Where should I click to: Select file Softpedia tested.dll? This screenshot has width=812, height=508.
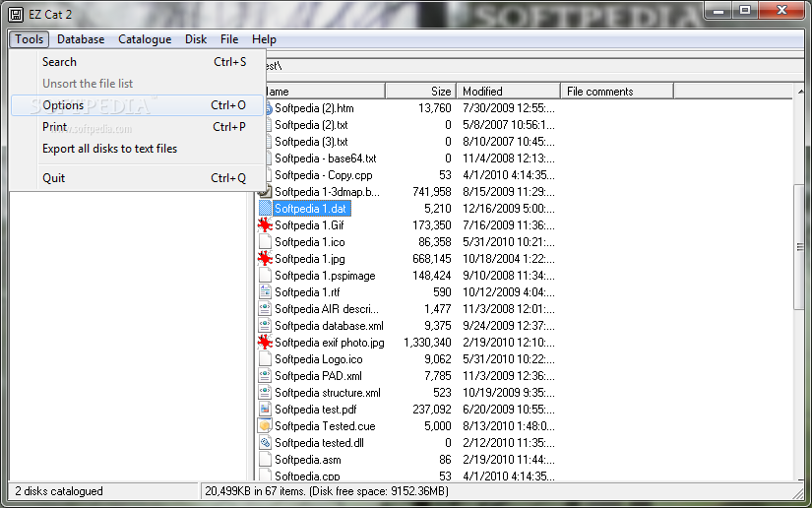320,443
